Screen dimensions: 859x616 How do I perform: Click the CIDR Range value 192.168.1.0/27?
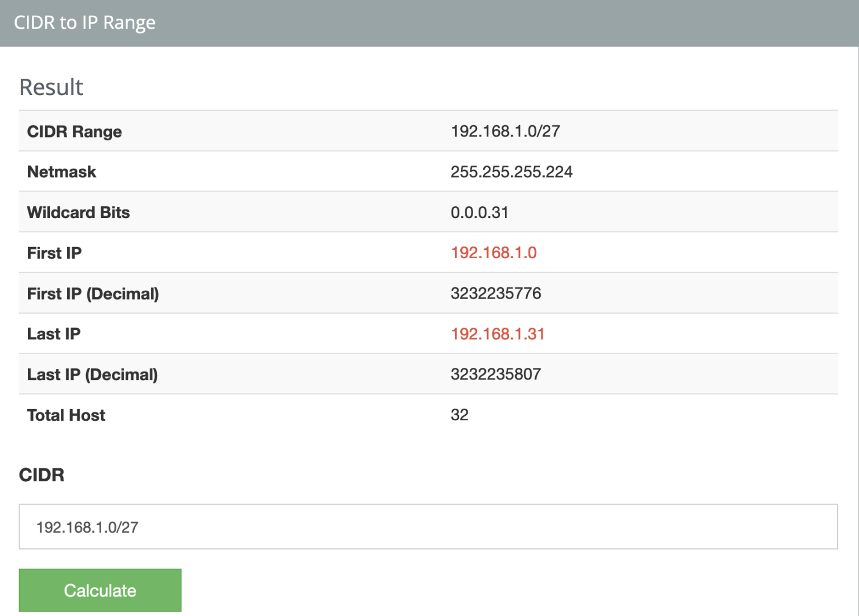[x=507, y=131]
